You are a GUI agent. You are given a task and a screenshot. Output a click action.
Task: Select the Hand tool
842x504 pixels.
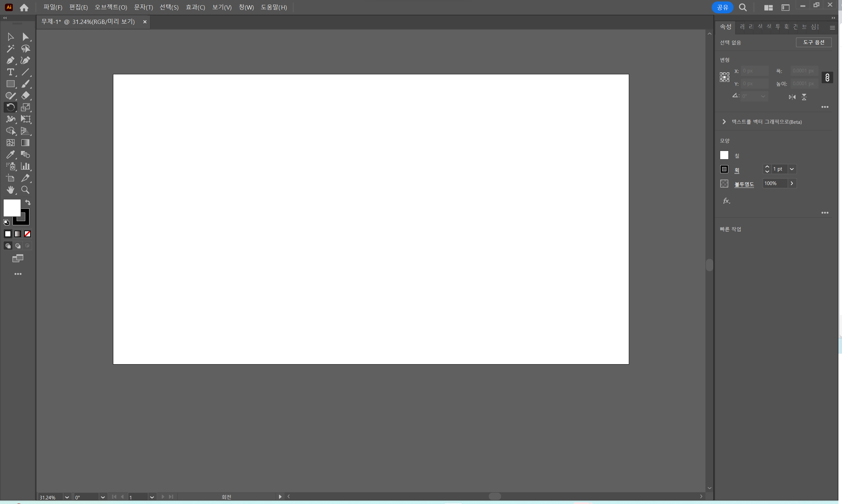tap(10, 190)
